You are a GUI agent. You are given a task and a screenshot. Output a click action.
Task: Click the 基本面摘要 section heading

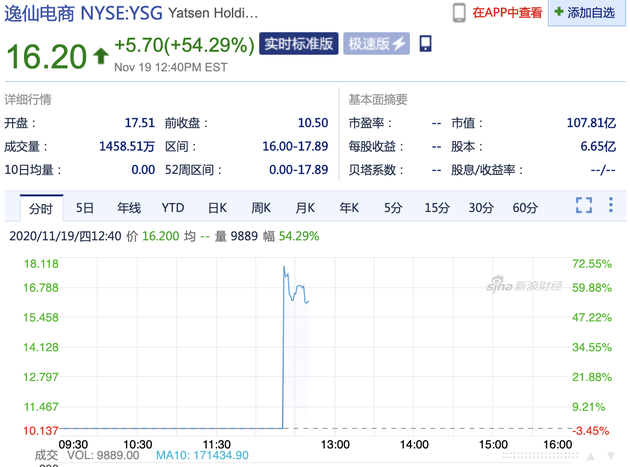point(378,99)
